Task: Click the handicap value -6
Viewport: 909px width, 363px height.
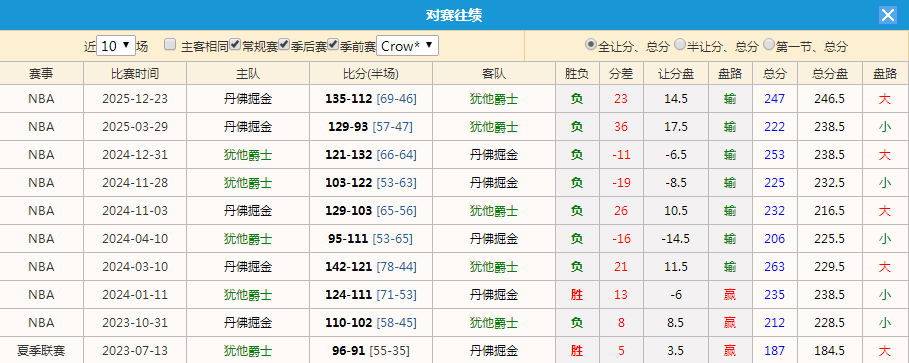Action: pos(676,295)
